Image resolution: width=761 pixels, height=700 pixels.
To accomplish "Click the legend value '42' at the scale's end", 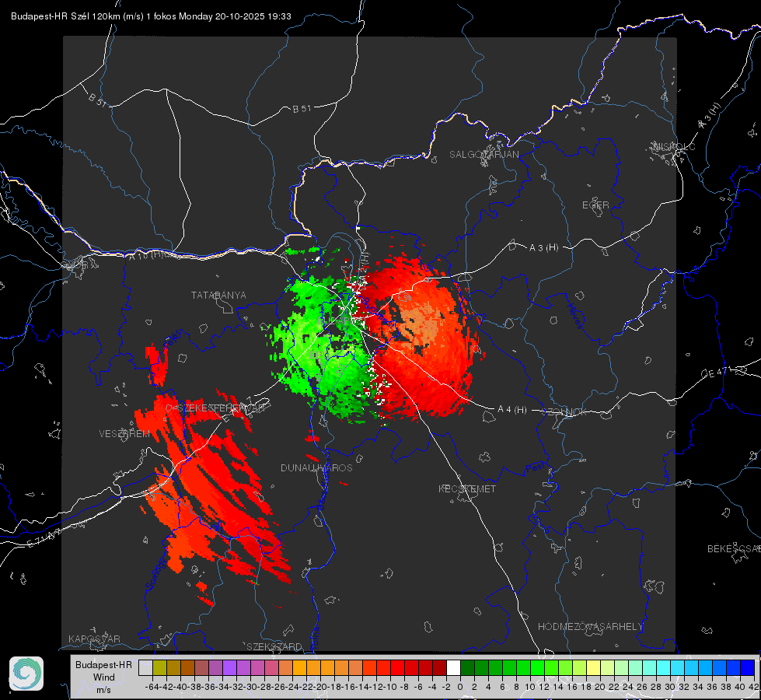I will (x=754, y=687).
